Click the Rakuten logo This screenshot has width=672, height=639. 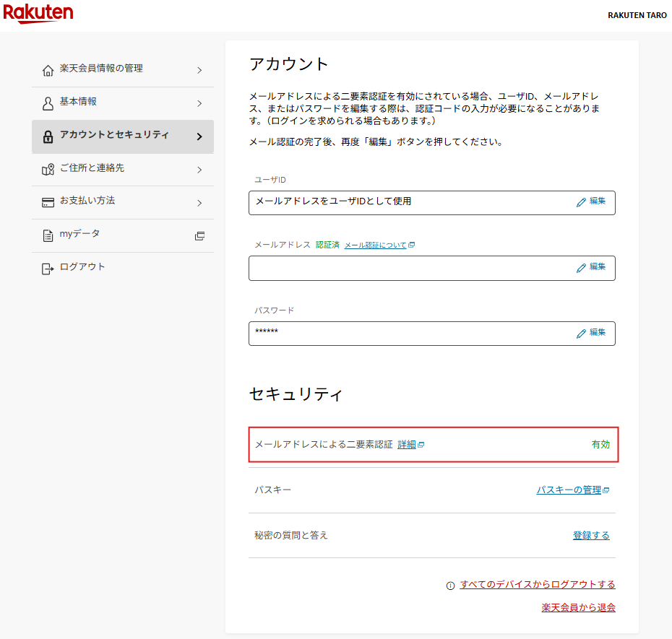[38, 13]
